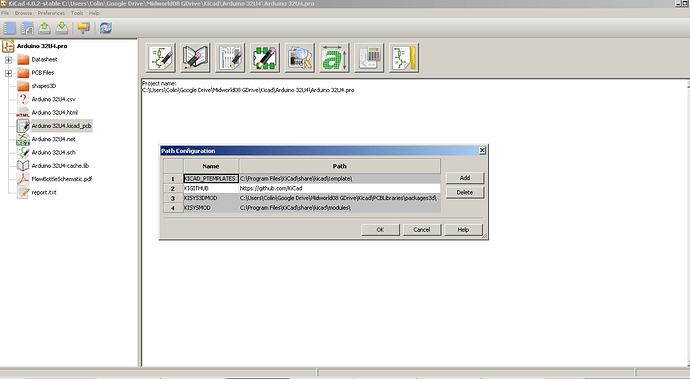Select Arduino 32U4.pro root tree item
Viewport: 690px width, 379px height.
point(42,46)
